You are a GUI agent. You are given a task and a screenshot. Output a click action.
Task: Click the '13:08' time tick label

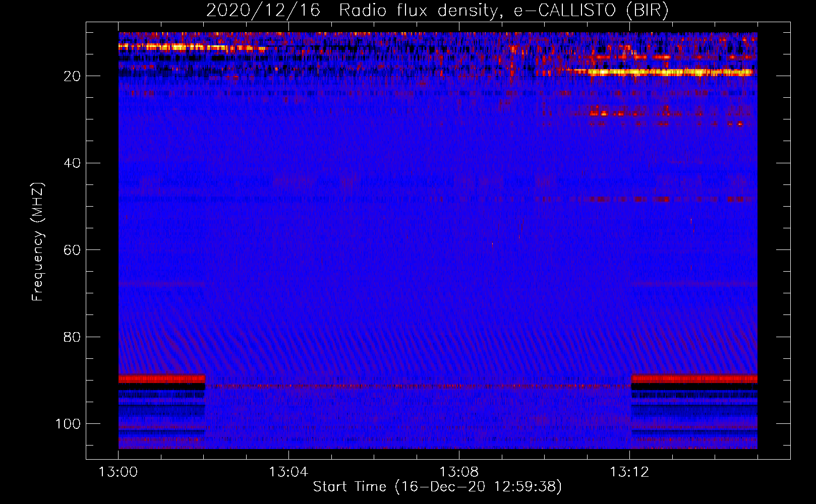pos(459,472)
